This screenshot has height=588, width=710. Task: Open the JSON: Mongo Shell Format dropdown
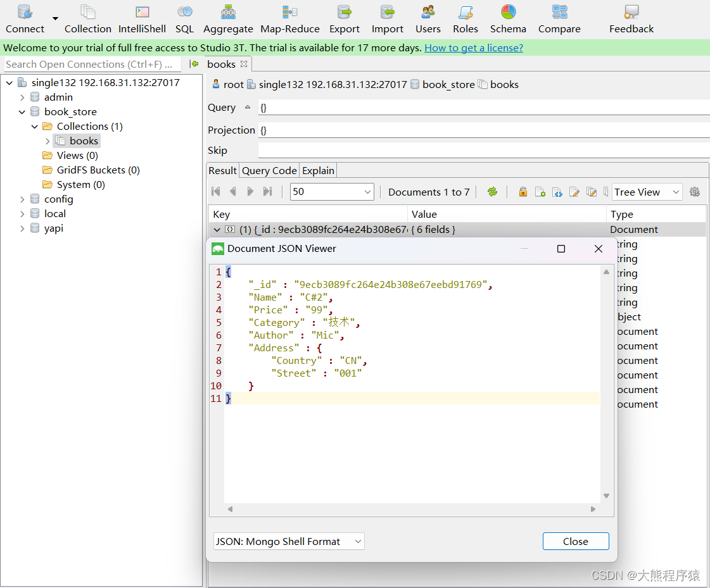pos(288,541)
